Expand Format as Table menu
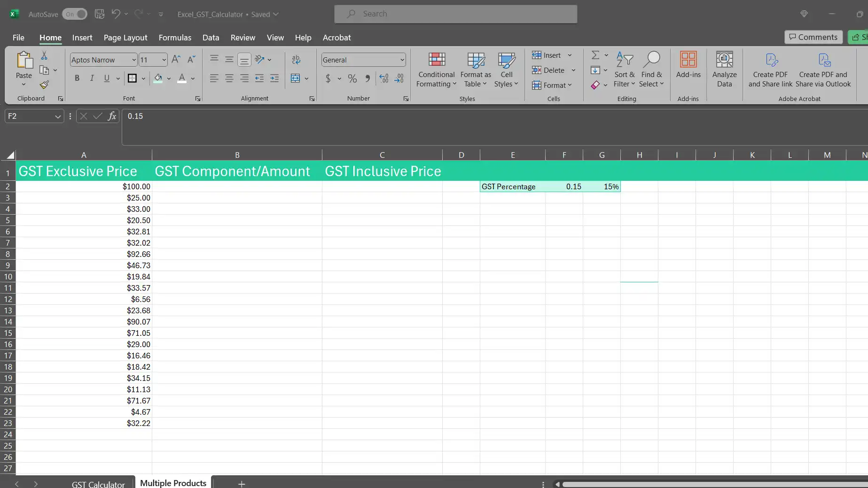Viewport: 868px width, 488px height. pos(476,70)
